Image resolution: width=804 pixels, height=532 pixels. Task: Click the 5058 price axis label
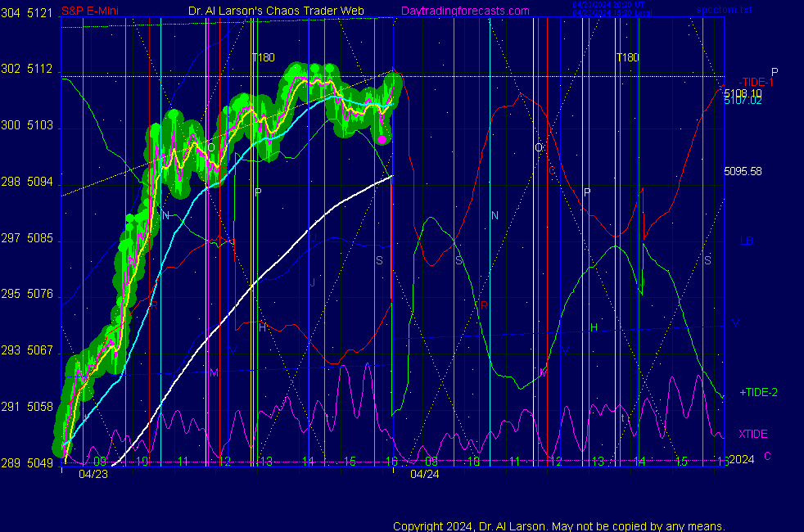tap(40, 407)
